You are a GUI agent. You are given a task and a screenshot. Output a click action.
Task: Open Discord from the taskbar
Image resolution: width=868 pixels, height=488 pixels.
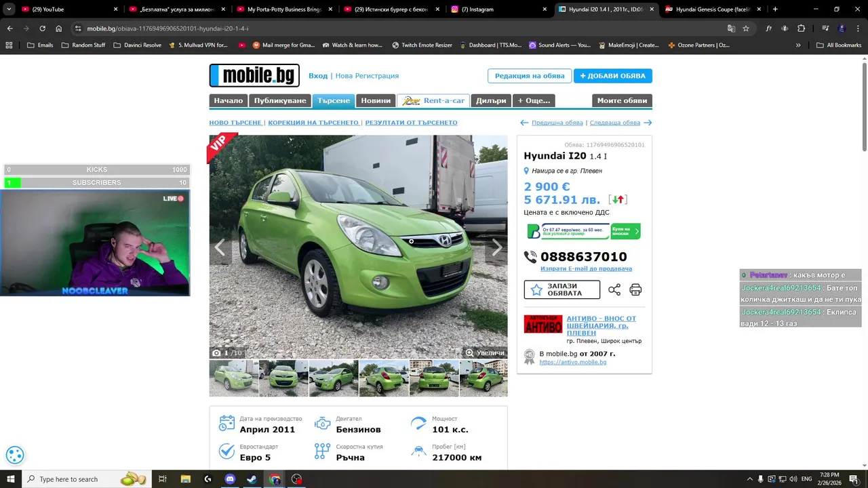click(x=230, y=479)
